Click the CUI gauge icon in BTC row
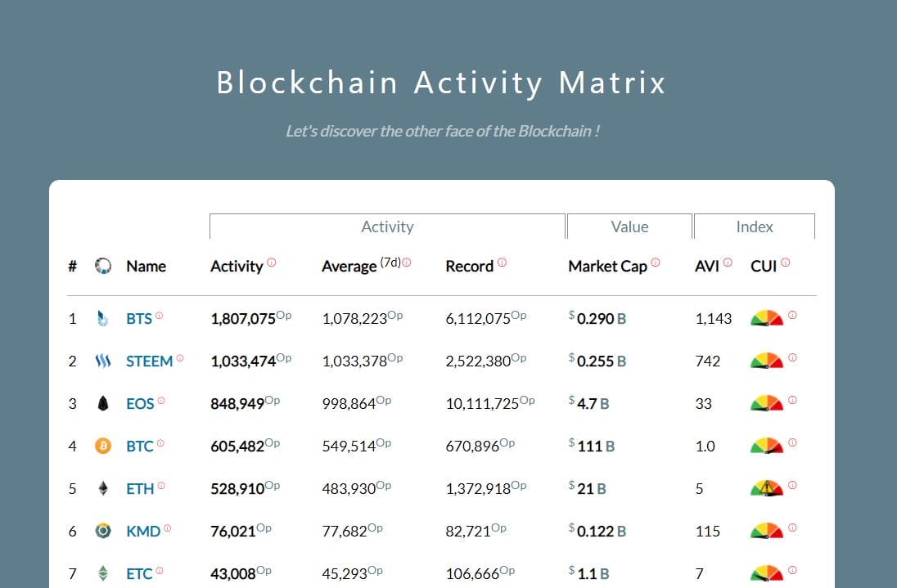Screen dimensions: 897x588 pyautogui.click(x=767, y=446)
